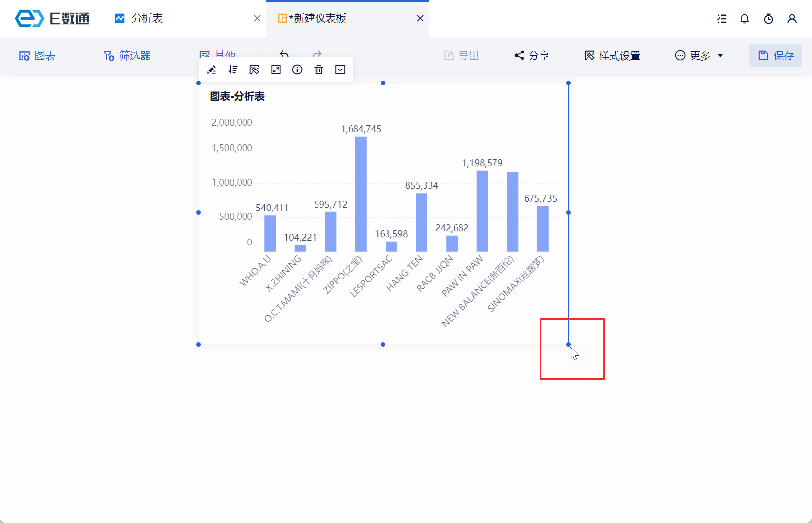Screen dimensions: 812x523
Task: Open the chart style icon in floating toolbar
Action: (254, 70)
